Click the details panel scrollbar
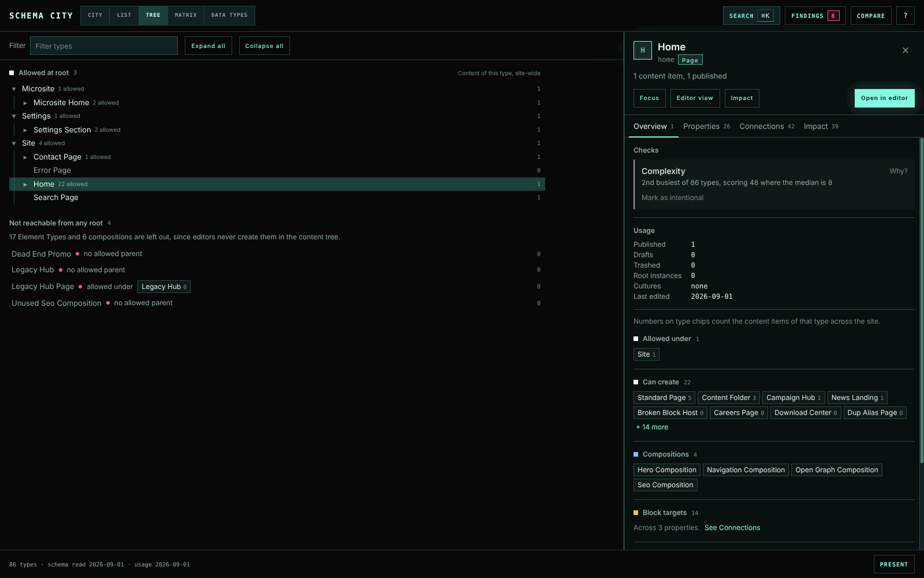Image resolution: width=924 pixels, height=578 pixels. click(x=922, y=301)
